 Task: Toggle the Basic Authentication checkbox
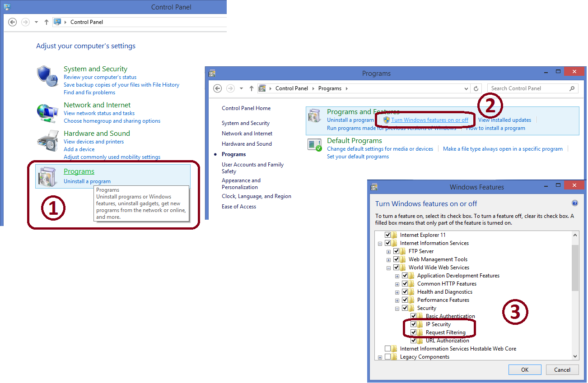[x=414, y=316]
